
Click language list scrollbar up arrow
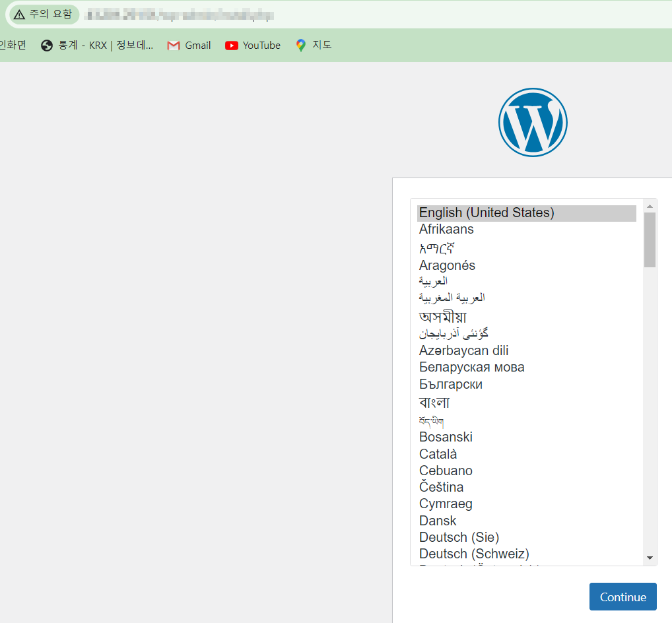pos(650,206)
